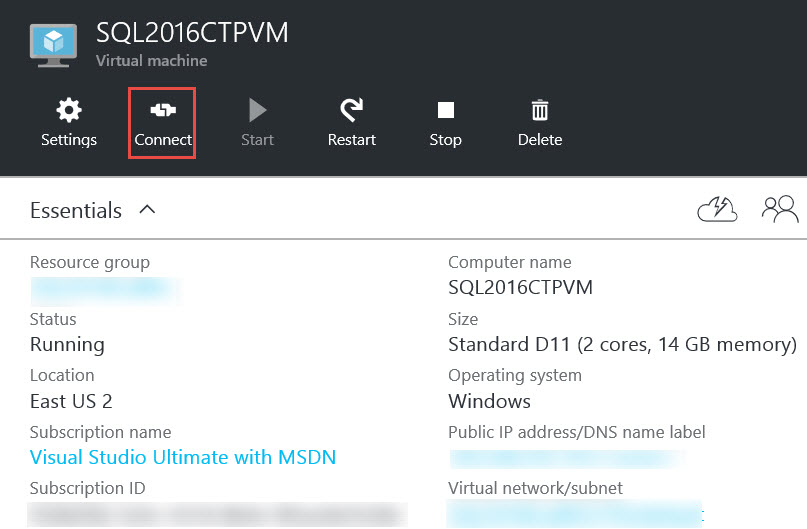The width and height of the screenshot is (807, 529).
Task: Click the Resource group label
Action: (90, 262)
